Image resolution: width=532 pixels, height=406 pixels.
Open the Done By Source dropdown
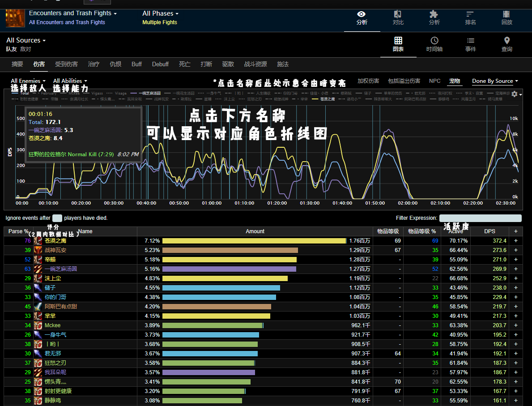[x=495, y=81]
